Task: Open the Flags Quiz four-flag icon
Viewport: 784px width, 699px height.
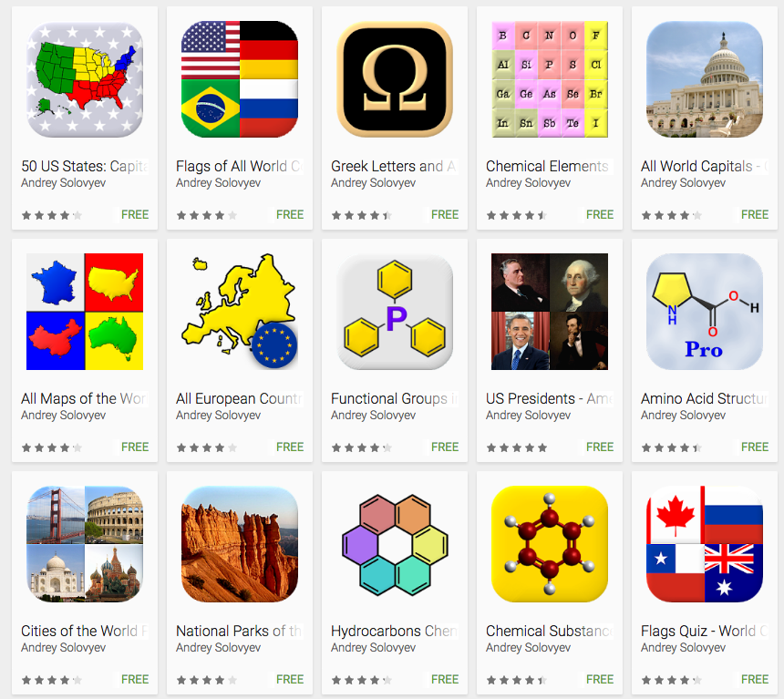Action: coord(705,544)
